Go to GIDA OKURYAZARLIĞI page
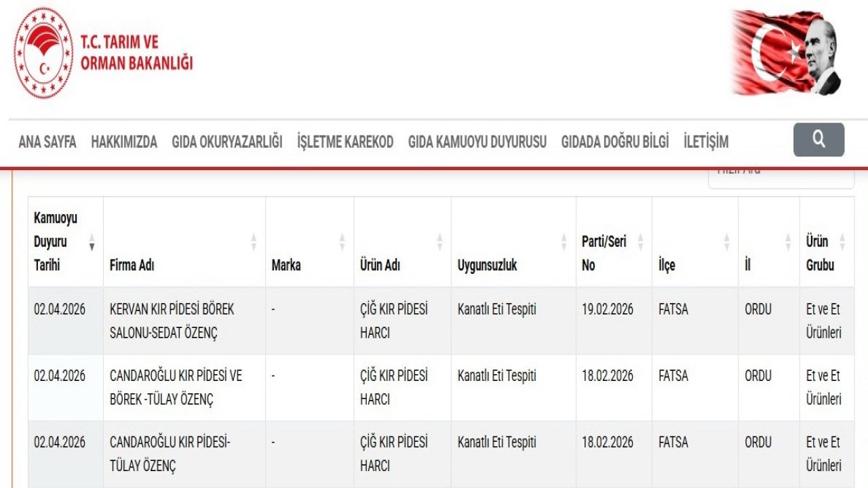 227,142
